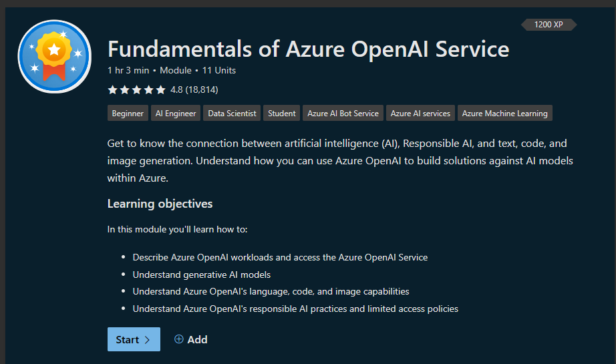Click the '1 hr 3 min' duration text
616x364 pixels.
click(x=128, y=71)
